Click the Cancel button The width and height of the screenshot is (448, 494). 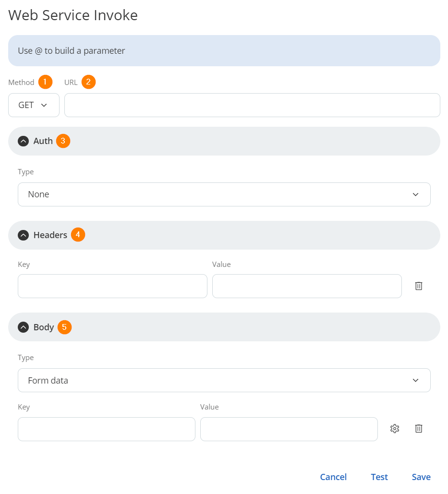[333, 477]
